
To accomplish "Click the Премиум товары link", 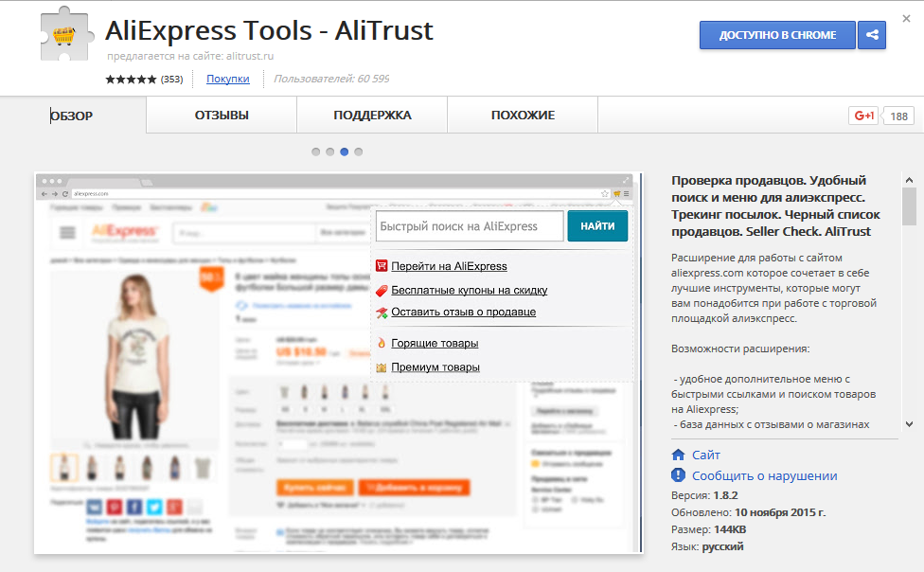I will pyautogui.click(x=435, y=367).
